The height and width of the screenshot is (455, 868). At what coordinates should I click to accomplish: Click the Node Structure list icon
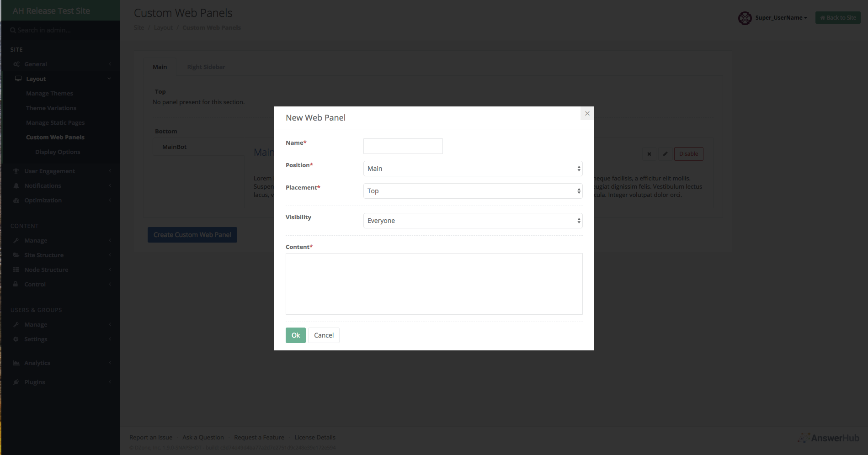click(16, 270)
